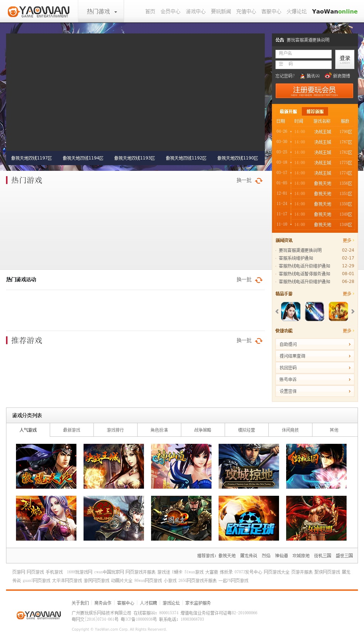364x636 pixels.
Task: Go to 首页 in top navigation
Action: click(150, 11)
